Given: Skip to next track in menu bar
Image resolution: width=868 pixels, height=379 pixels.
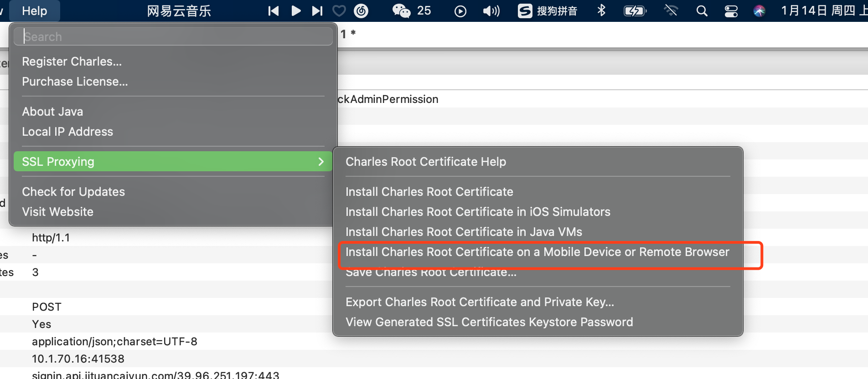Looking at the screenshot, I should (x=317, y=10).
